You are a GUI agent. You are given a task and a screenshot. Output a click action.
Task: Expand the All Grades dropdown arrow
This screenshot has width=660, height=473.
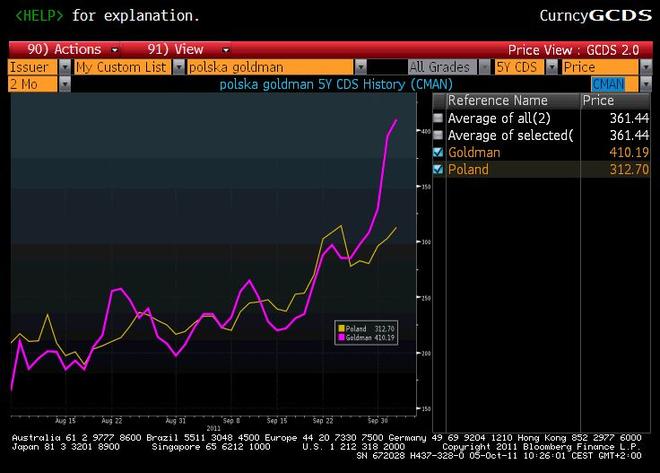pyautogui.click(x=484, y=67)
